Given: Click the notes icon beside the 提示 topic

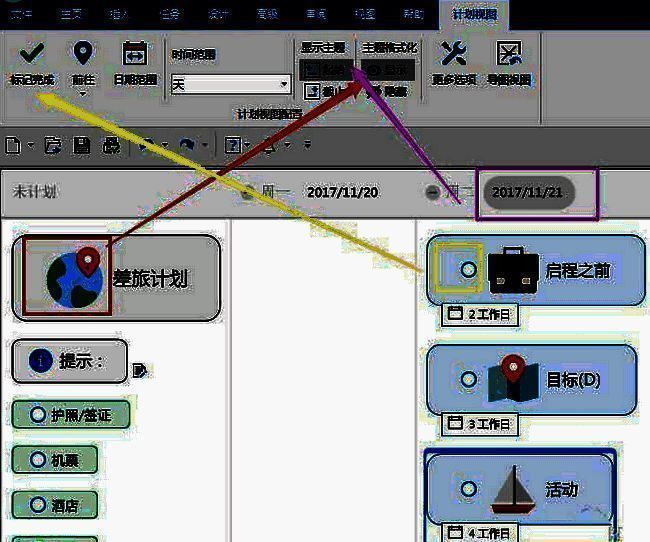Looking at the screenshot, I should [x=139, y=370].
